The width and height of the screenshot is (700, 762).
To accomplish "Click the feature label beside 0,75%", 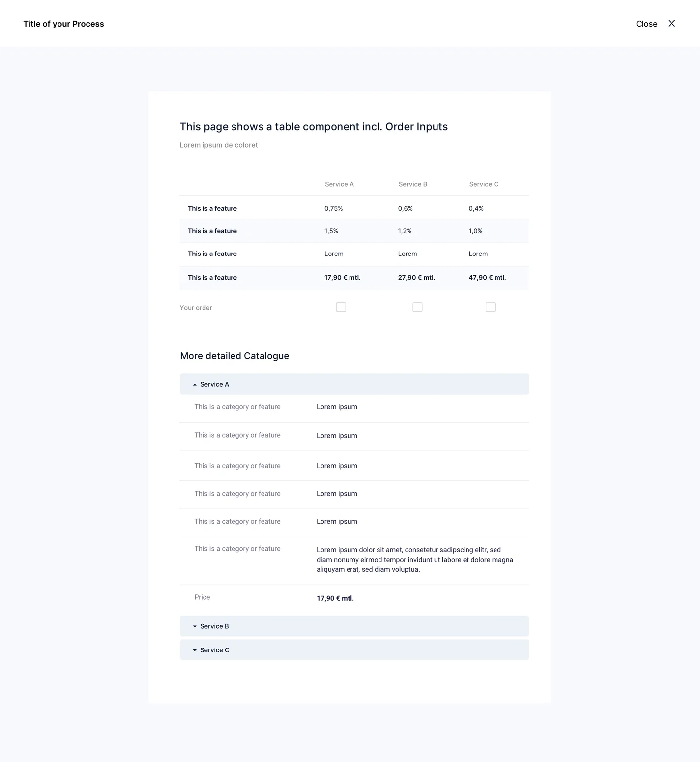I will pos(212,208).
